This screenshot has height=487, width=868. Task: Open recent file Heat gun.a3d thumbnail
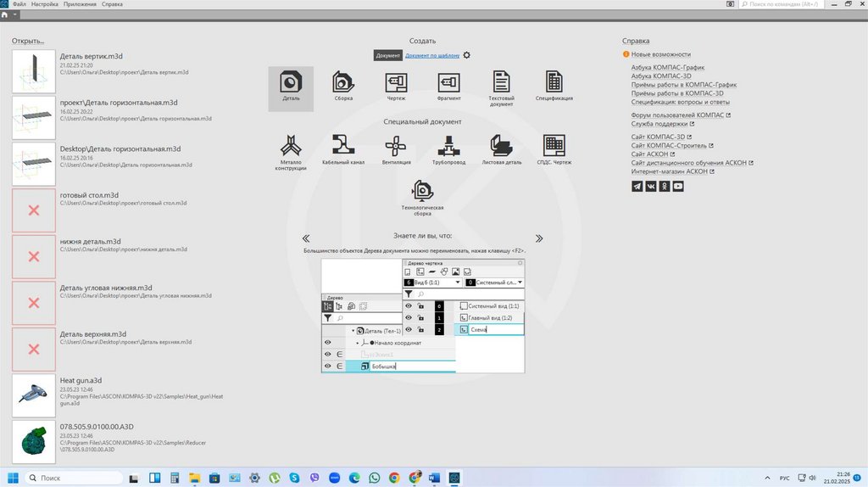(34, 395)
